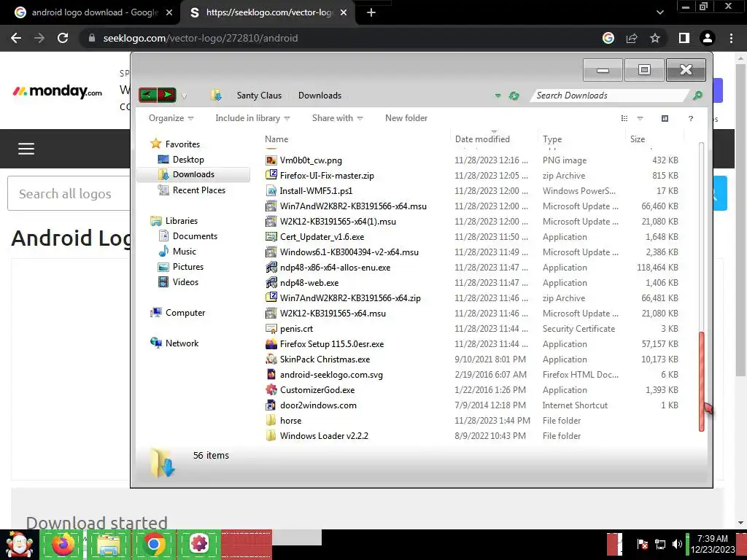Open Pictures library
Viewport: 747px width, 560px height.
[188, 267]
